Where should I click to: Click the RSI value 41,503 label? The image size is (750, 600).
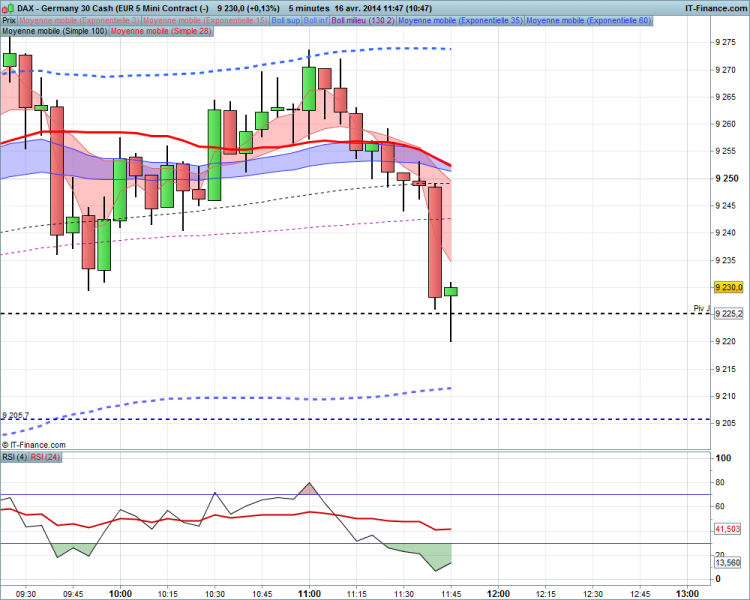point(728,529)
